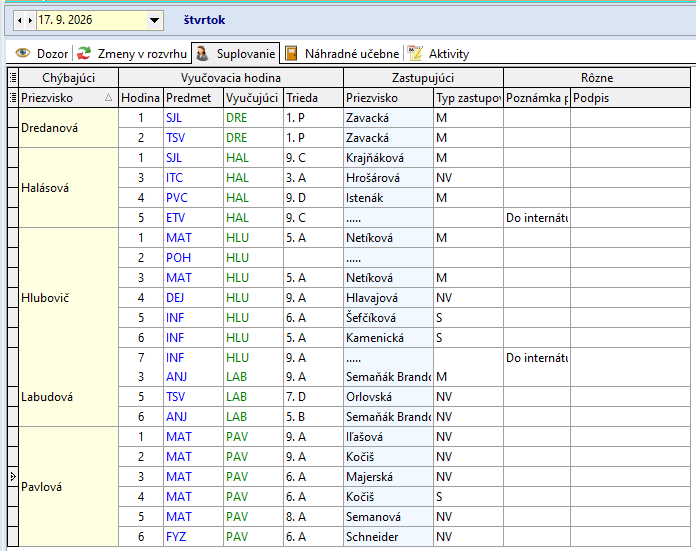Go to next day with right arrow
This screenshot has height=551, width=696.
(30, 20)
